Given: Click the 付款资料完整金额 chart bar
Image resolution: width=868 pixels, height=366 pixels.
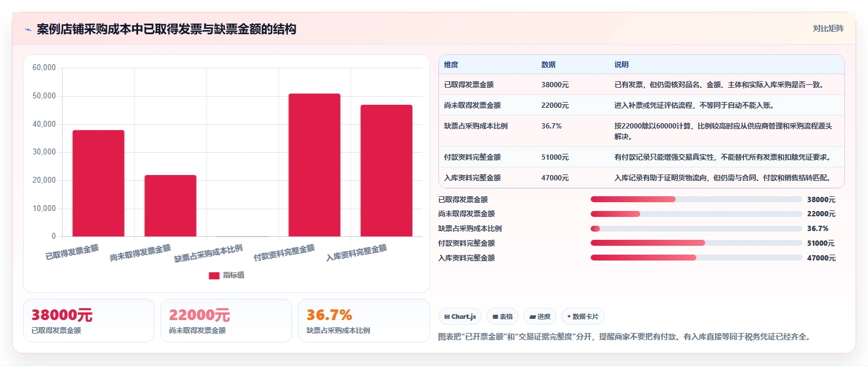Looking at the screenshot, I should coord(315,165).
